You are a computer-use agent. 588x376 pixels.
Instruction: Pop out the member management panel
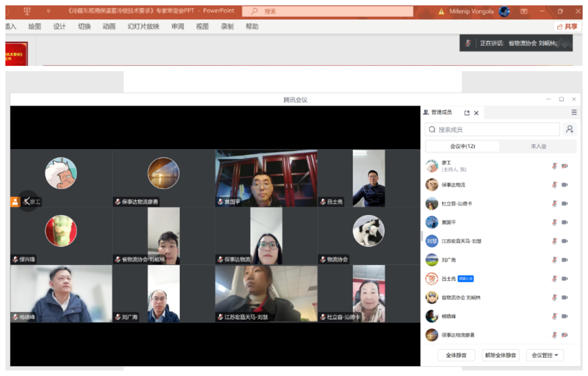point(467,113)
